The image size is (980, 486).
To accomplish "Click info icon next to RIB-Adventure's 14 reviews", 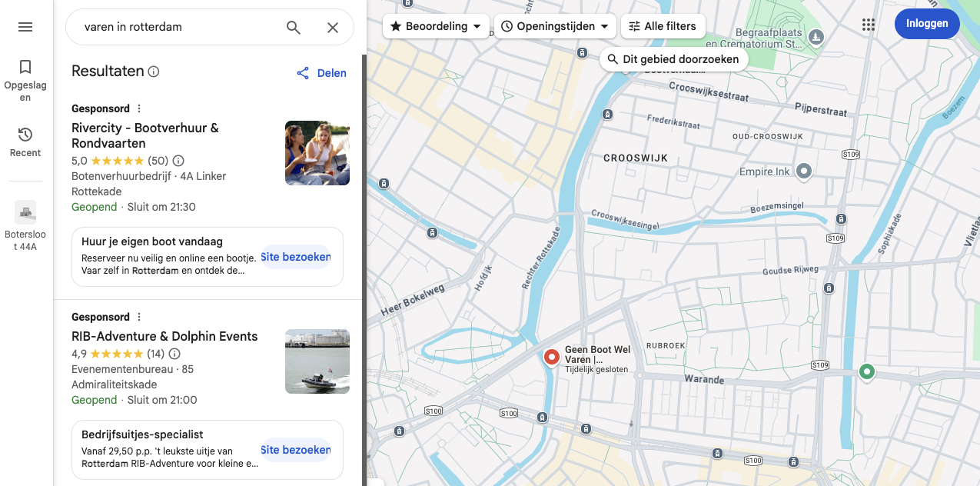I will point(174,354).
